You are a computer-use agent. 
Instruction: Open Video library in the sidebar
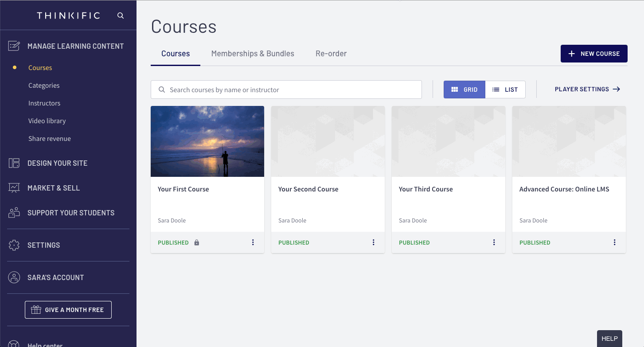47,121
